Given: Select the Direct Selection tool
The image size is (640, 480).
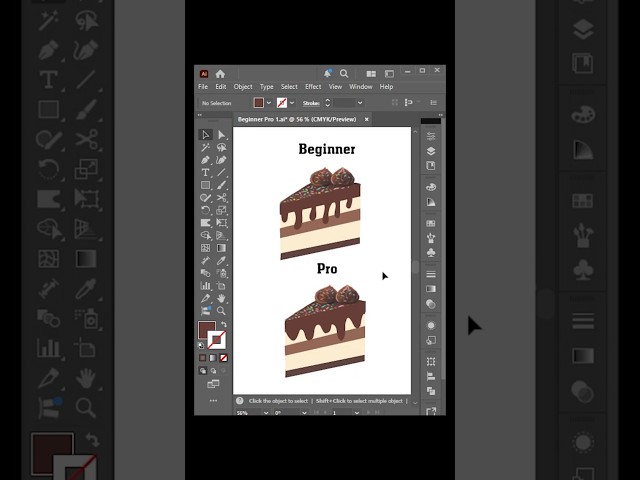Looking at the screenshot, I should point(221,135).
